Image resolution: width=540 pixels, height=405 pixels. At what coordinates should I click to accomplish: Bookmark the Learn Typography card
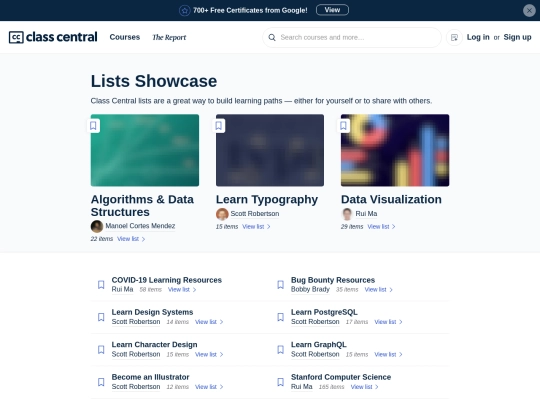click(x=219, y=126)
